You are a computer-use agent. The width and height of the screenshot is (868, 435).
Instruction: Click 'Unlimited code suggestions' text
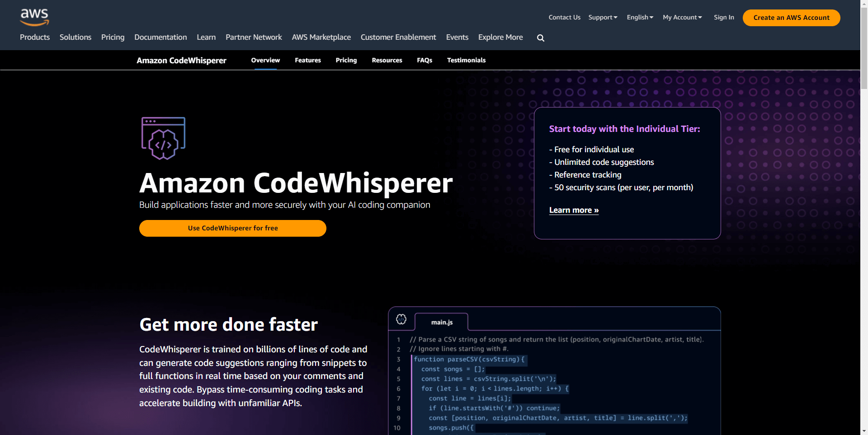[x=604, y=162]
